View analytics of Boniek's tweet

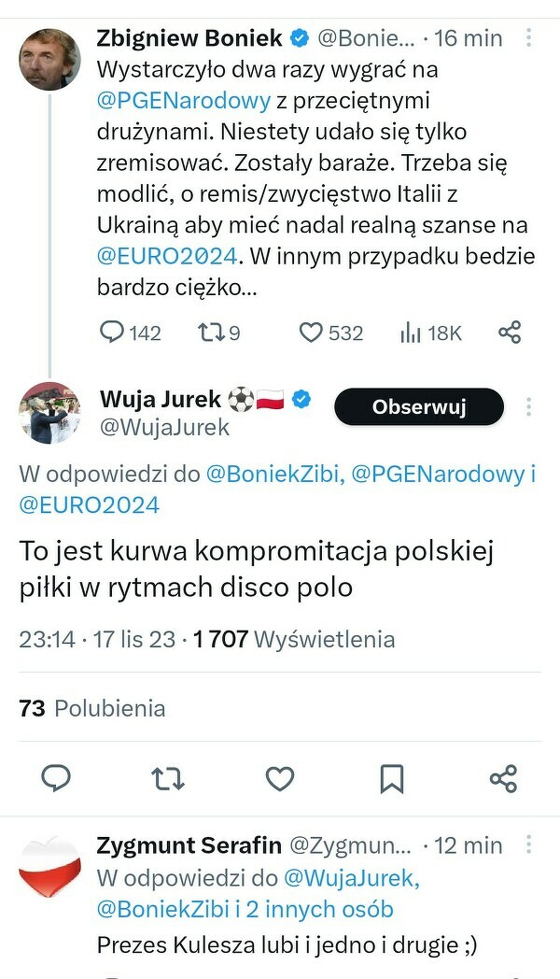(x=410, y=333)
